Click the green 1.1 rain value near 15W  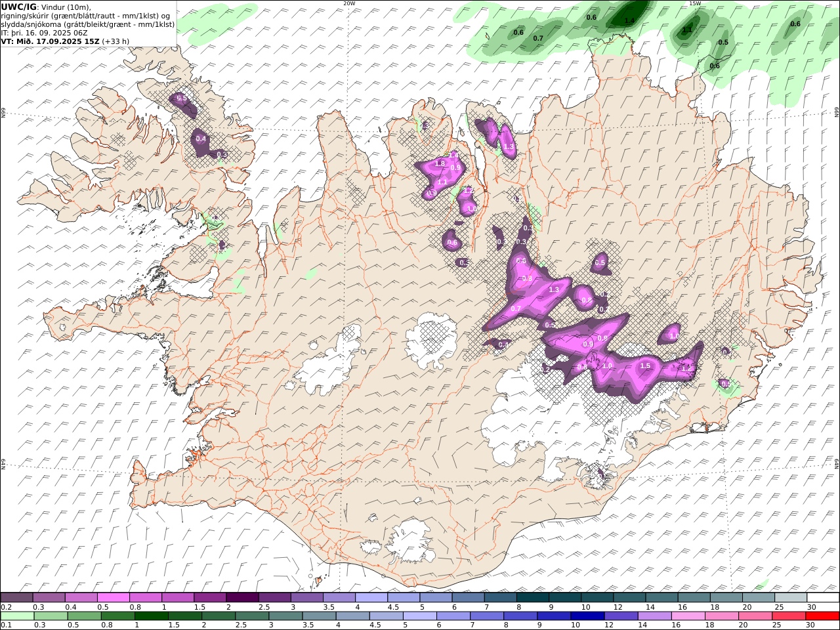(687, 30)
